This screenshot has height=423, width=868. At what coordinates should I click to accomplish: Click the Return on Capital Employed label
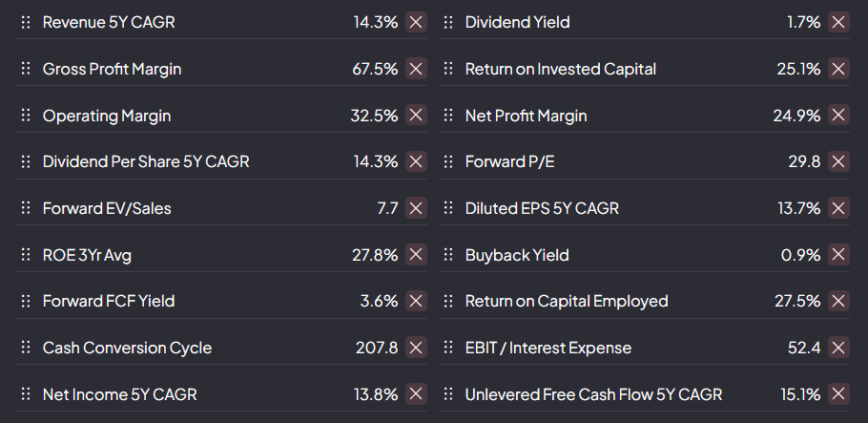coord(567,301)
